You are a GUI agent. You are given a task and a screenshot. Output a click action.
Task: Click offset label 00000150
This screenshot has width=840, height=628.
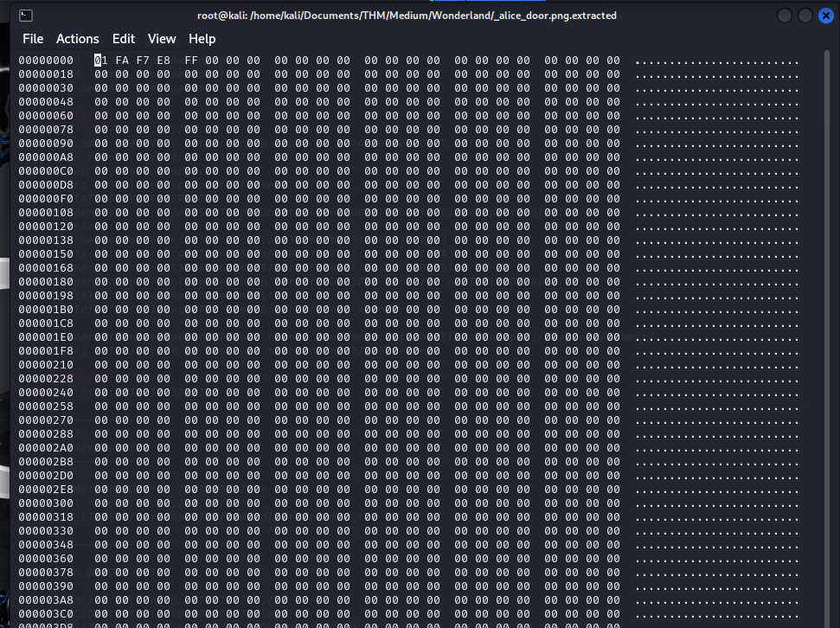coord(46,254)
